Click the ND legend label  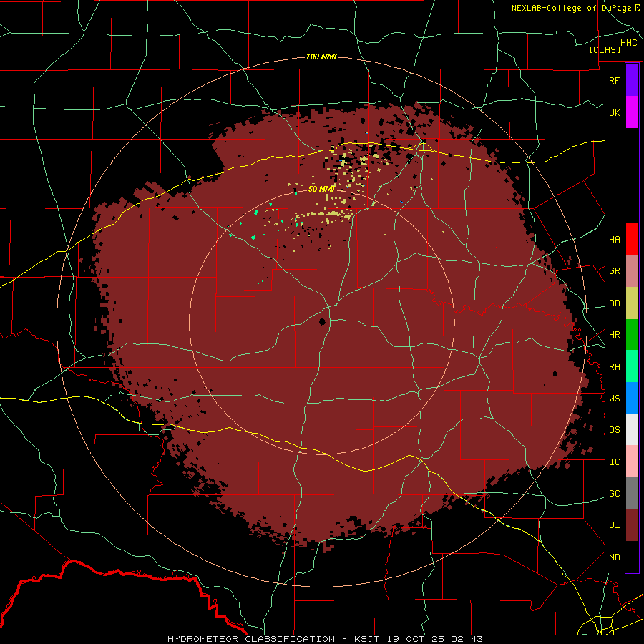click(x=614, y=557)
